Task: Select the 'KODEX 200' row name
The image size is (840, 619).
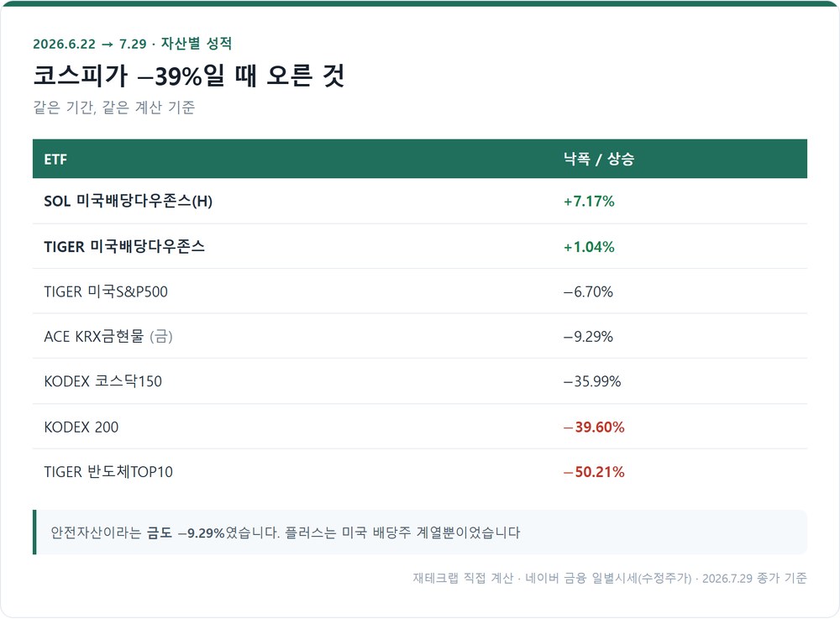Action: (81, 428)
